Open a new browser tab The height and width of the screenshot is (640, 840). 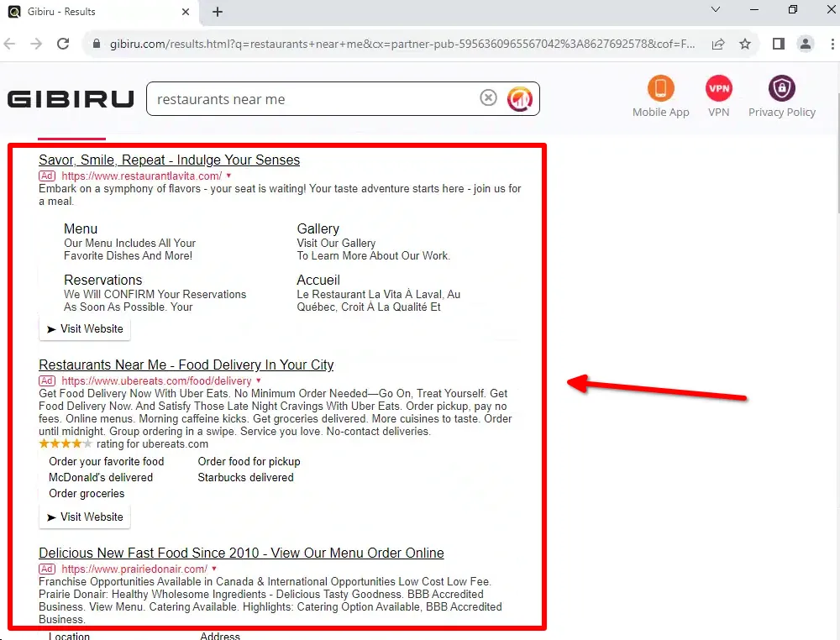click(218, 12)
